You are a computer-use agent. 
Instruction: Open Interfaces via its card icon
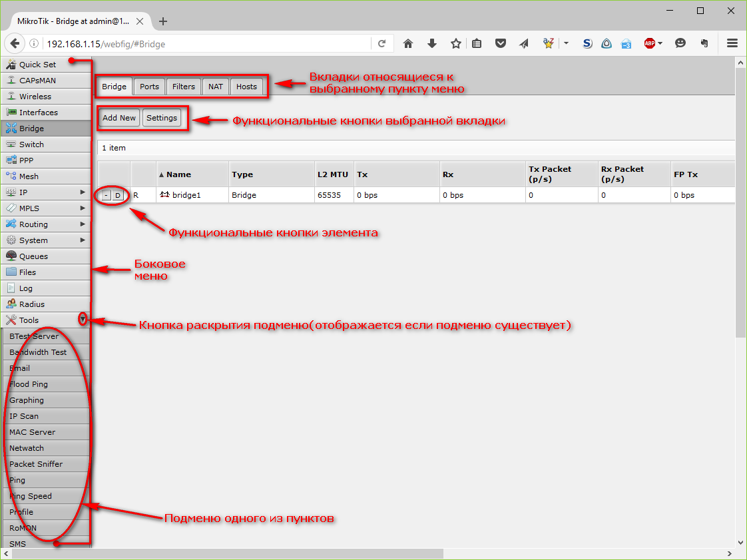coord(11,112)
